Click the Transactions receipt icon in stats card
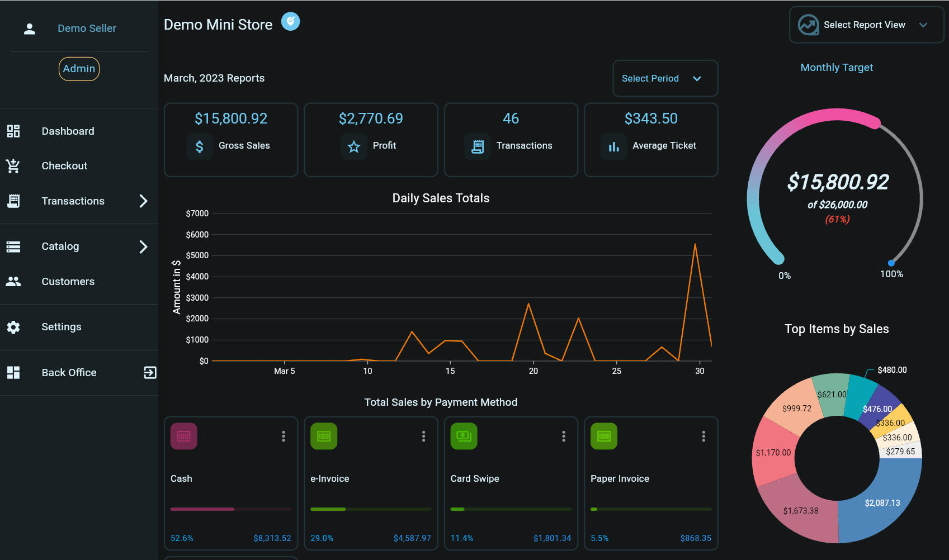Image resolution: width=949 pixels, height=560 pixels. coord(478,146)
